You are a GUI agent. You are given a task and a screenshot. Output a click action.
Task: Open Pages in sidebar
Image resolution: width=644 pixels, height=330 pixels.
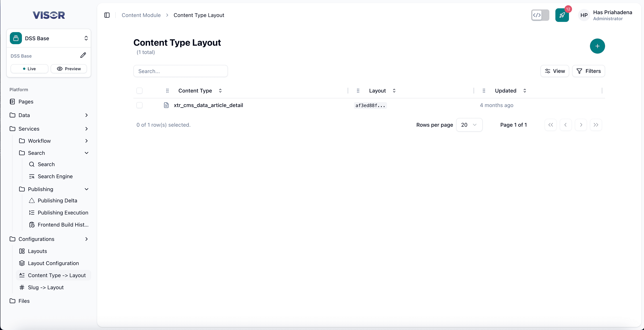pyautogui.click(x=49, y=102)
